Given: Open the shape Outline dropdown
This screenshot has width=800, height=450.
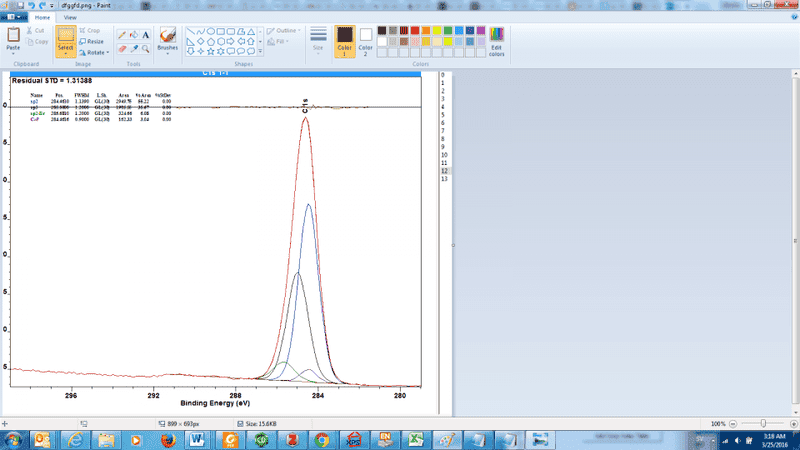Looking at the screenshot, I should (284, 31).
